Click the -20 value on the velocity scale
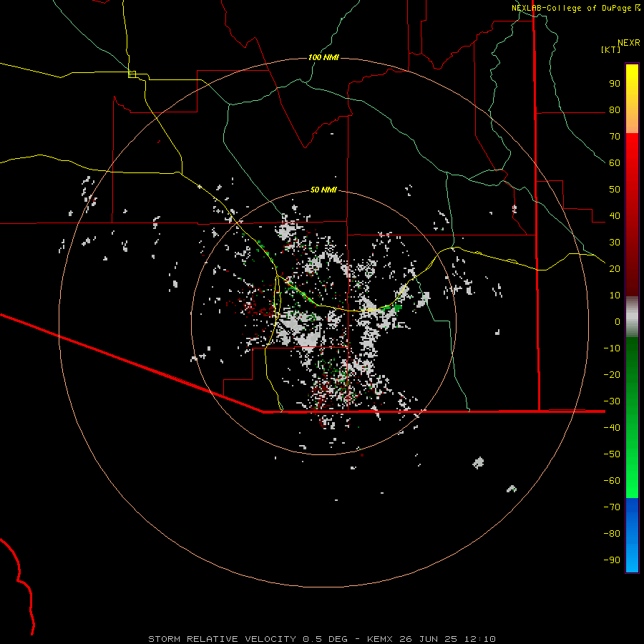The image size is (644, 644). pos(612,375)
